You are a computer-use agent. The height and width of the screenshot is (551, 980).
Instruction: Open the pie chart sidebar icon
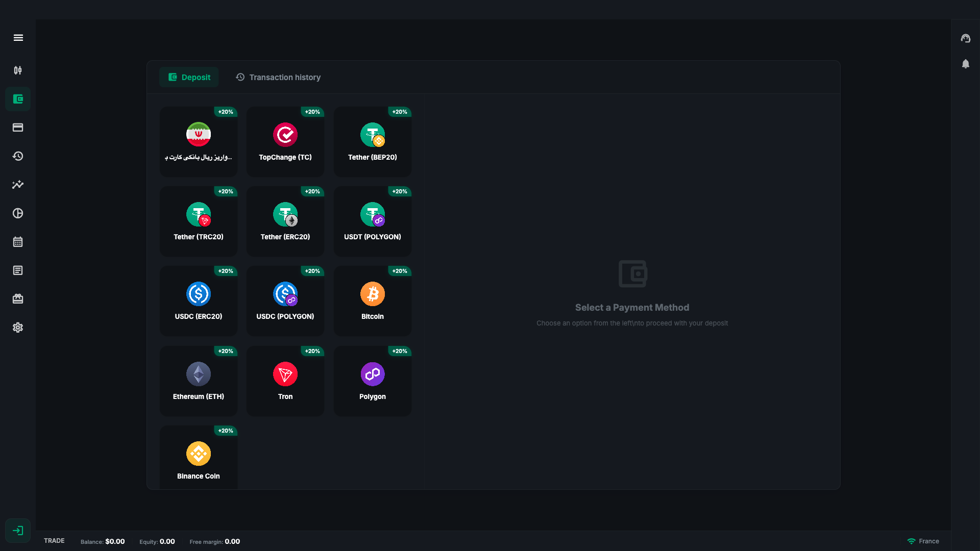(x=18, y=213)
